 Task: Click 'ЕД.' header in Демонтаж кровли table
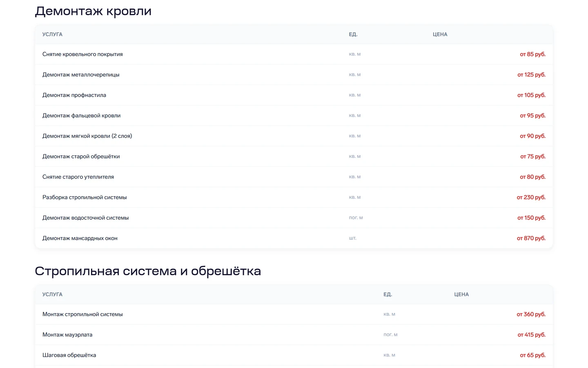(353, 34)
